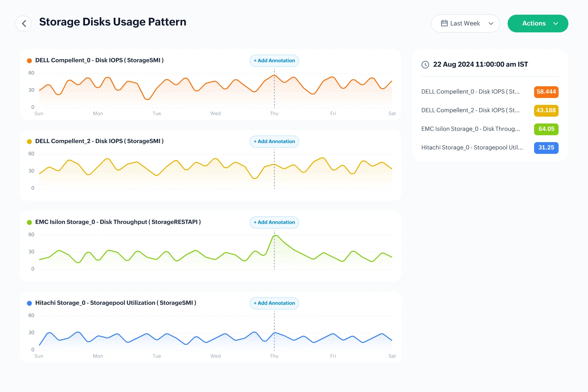Click the EMC Isilon throughput peak on Thursday
Image resolution: width=588 pixels, height=392 pixels.
(x=275, y=236)
